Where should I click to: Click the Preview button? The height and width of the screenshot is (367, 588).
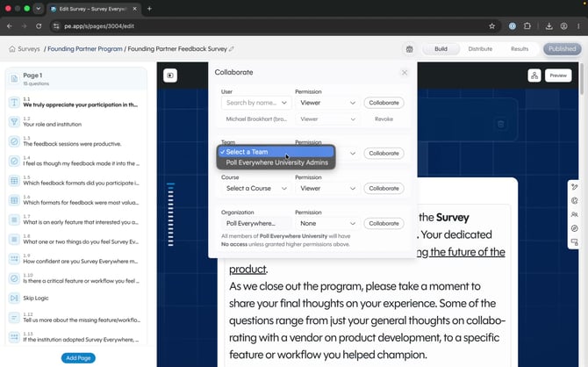[558, 76]
